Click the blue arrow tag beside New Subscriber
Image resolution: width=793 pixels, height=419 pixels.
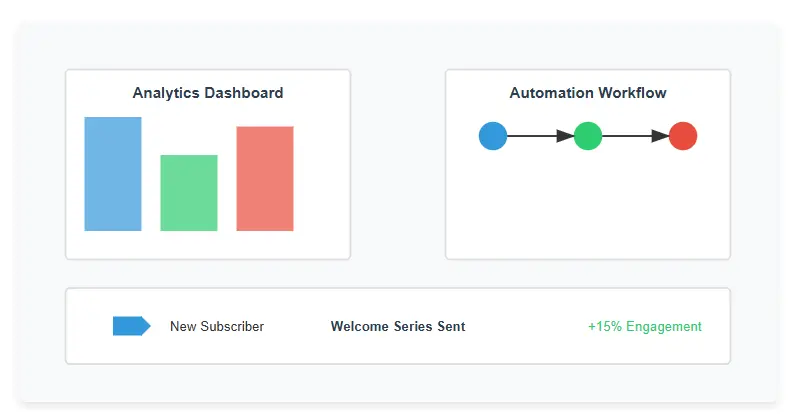131,326
